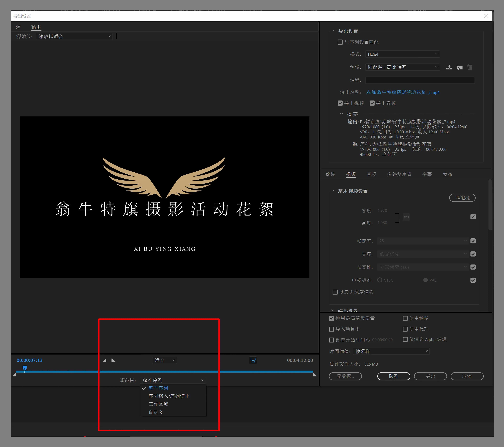Enable the 使用预览 option
Viewport: 504px width, 447px height.
coord(405,318)
